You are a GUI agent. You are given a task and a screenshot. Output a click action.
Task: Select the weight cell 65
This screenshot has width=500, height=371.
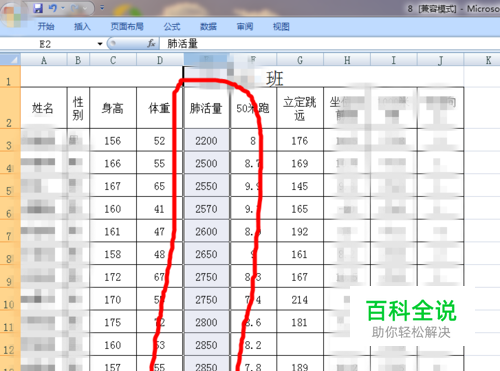[160, 186]
